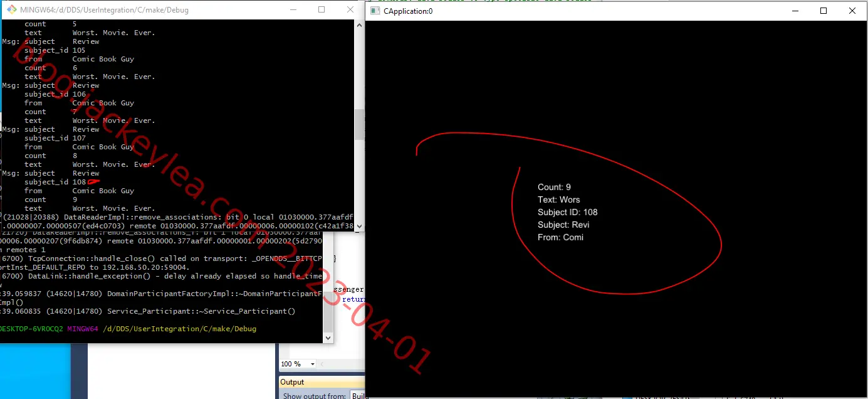Maximize the CApplication:0 window
Screen dimensions: 868x399
(x=824, y=11)
